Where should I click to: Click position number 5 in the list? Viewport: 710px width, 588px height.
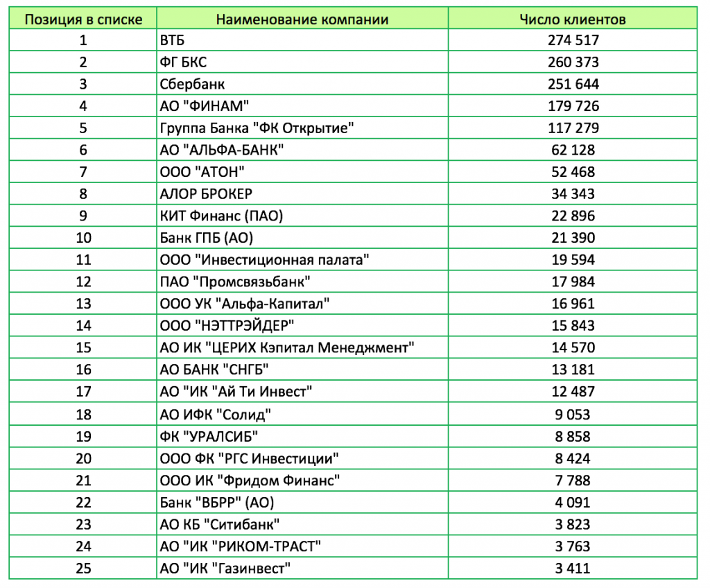pyautogui.click(x=83, y=128)
